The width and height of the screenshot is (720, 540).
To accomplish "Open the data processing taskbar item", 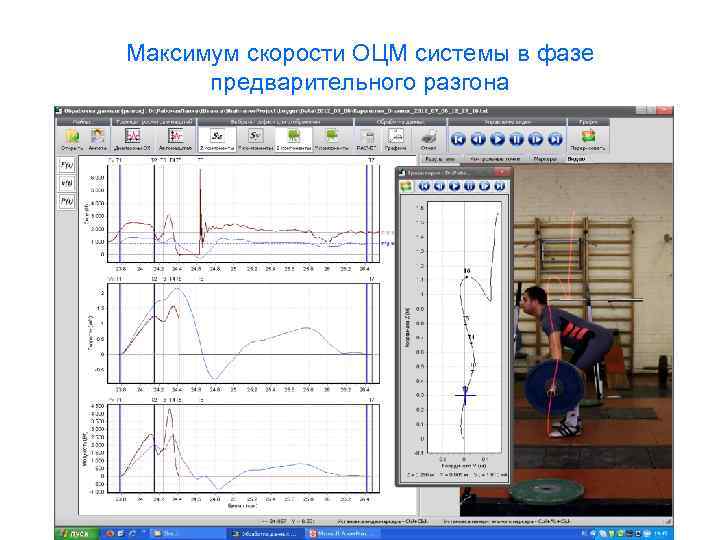I will (x=264, y=534).
